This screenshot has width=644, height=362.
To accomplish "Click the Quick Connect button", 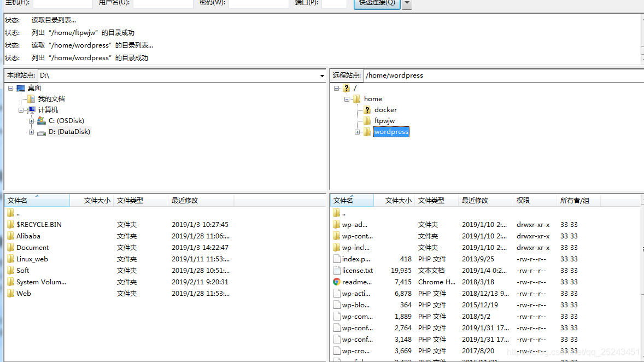I will 377,3.
